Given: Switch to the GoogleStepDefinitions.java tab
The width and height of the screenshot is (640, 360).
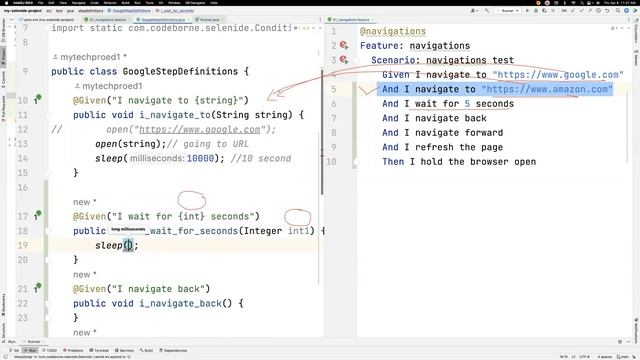Looking at the screenshot, I should click(x=162, y=20).
